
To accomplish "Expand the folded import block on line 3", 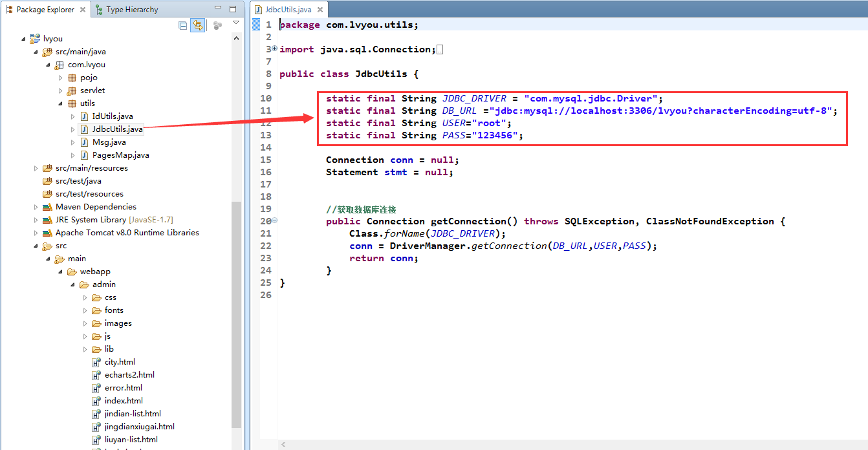I will [x=275, y=48].
